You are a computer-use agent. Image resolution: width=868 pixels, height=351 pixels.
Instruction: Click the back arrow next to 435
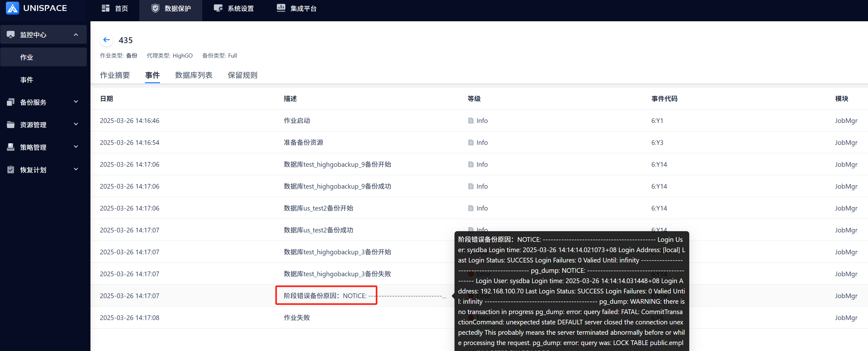(106, 40)
